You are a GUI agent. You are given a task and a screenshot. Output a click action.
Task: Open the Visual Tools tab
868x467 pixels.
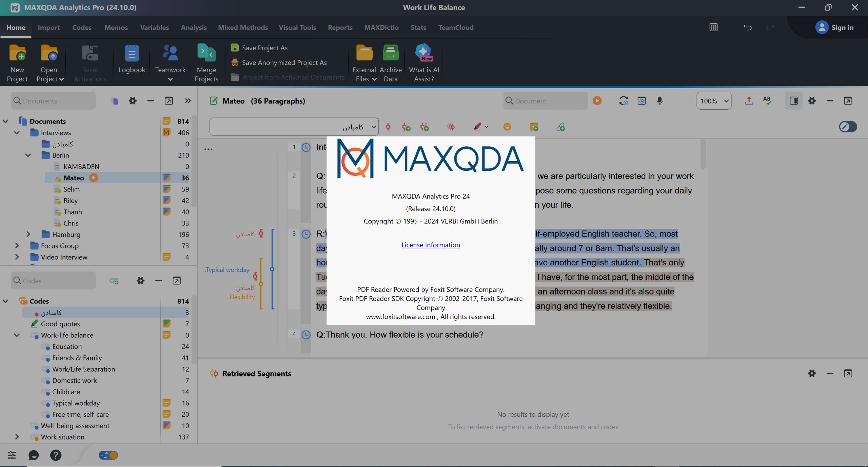pyautogui.click(x=297, y=27)
